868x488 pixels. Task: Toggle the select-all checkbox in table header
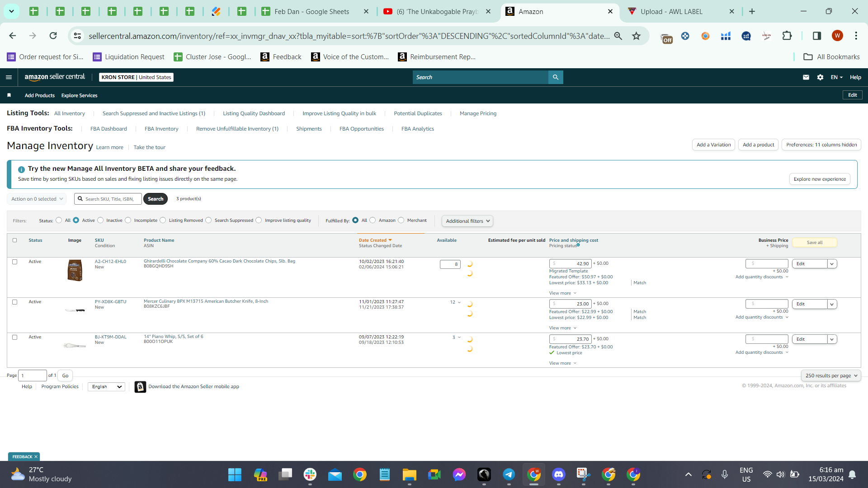(14, 240)
